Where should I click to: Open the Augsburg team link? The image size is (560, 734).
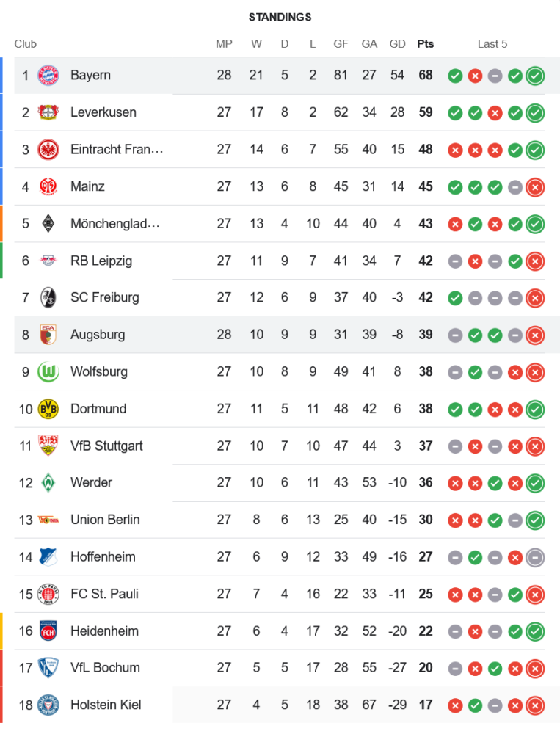point(98,335)
